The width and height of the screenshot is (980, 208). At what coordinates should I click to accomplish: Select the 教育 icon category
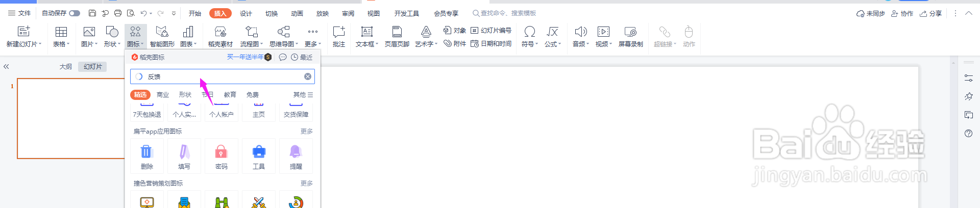pos(230,95)
